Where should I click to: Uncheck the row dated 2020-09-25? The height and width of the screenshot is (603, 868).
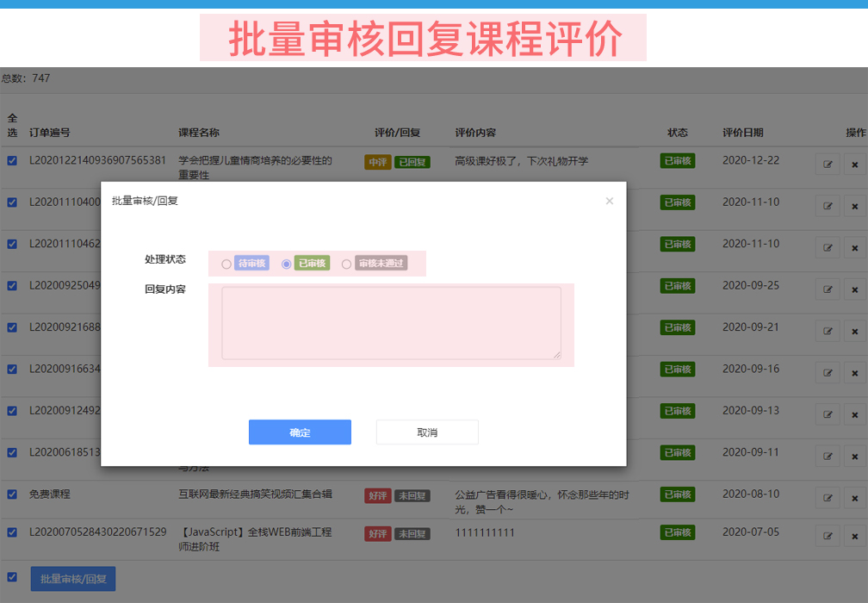tap(12, 286)
